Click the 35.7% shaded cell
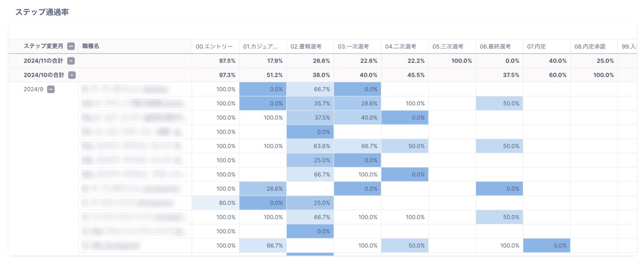Image resolution: width=644 pixels, height=262 pixels. pos(310,103)
